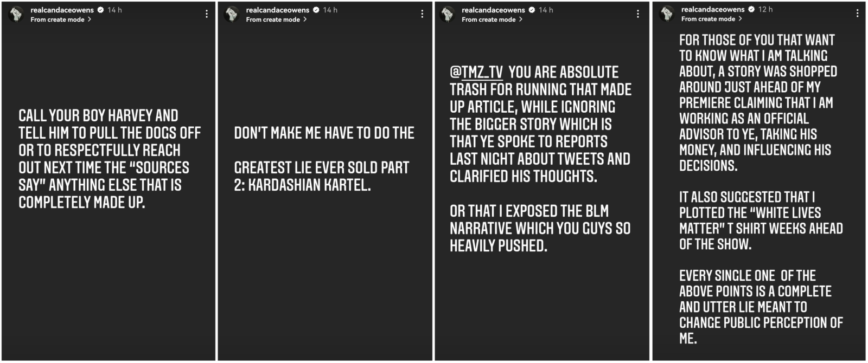Open the realcandaceowens username on the Kardashian Kartel story
868x363 pixels.
(277, 10)
